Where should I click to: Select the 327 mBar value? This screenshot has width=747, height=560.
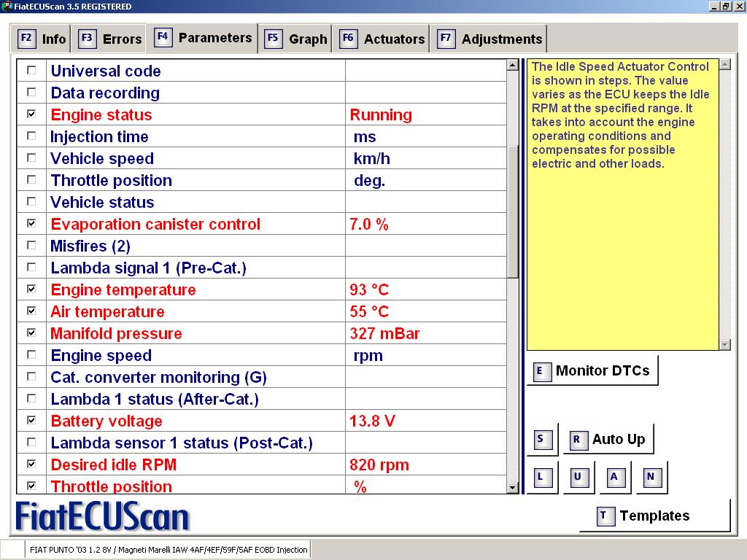click(x=385, y=333)
